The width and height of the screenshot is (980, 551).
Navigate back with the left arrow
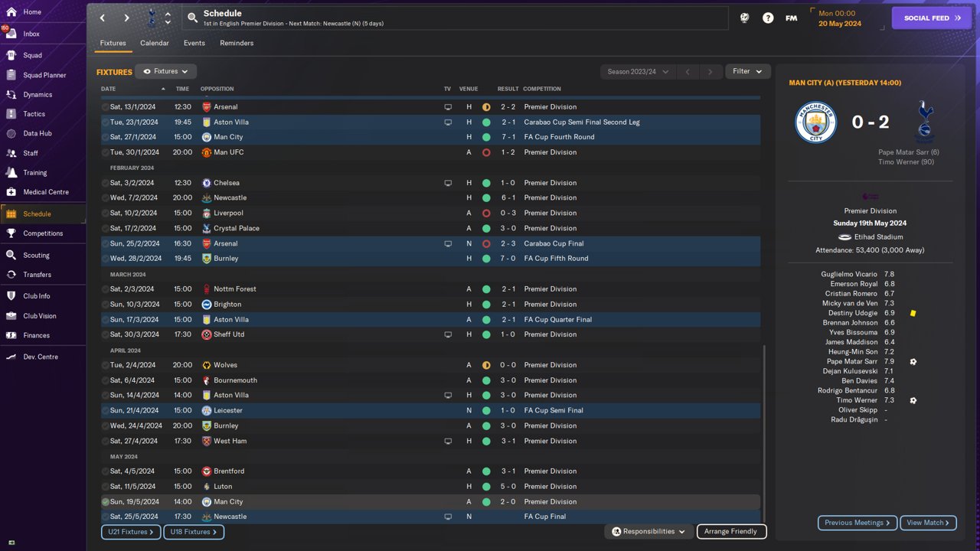[x=103, y=18]
